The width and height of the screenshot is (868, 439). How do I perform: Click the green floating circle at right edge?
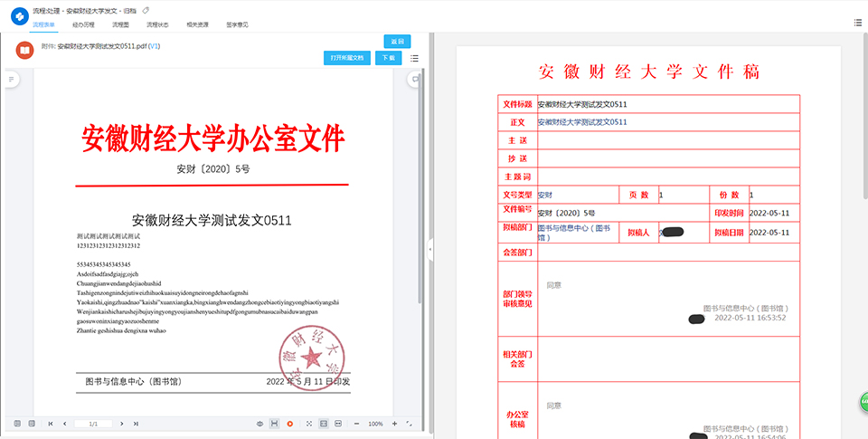click(x=863, y=403)
